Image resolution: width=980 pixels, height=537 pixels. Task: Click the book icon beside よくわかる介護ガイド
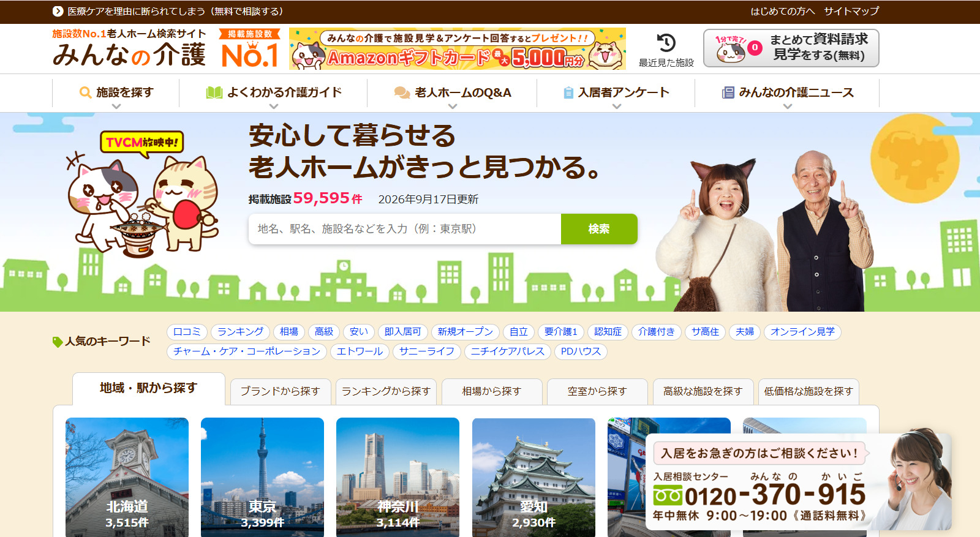point(214,92)
